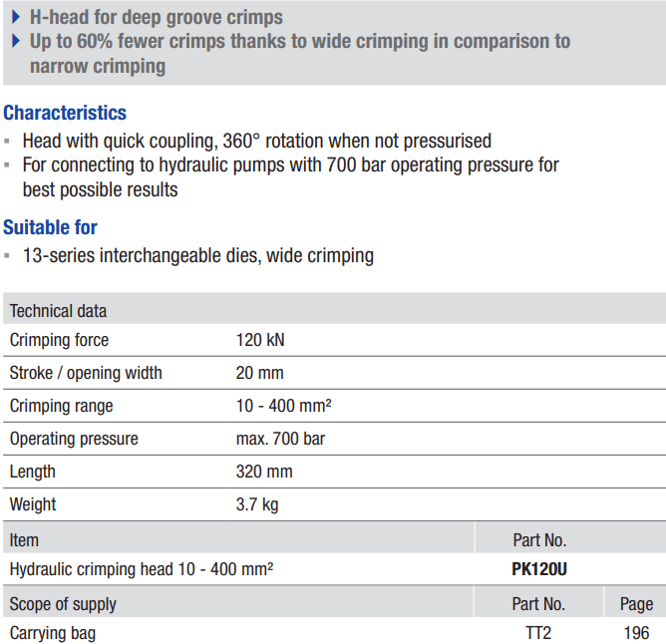Click the "max. 700 bar" operating pressure value
The width and height of the screenshot is (666, 644).
click(280, 439)
